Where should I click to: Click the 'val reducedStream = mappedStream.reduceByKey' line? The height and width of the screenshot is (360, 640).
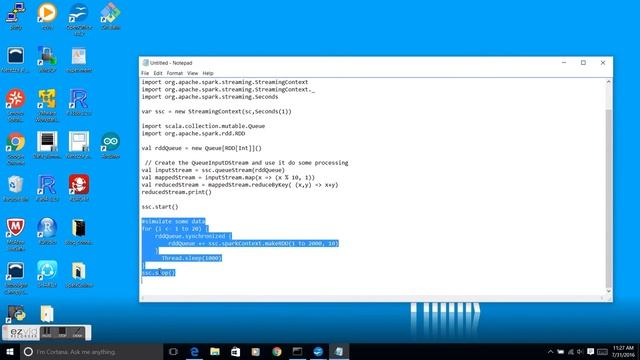(240, 185)
